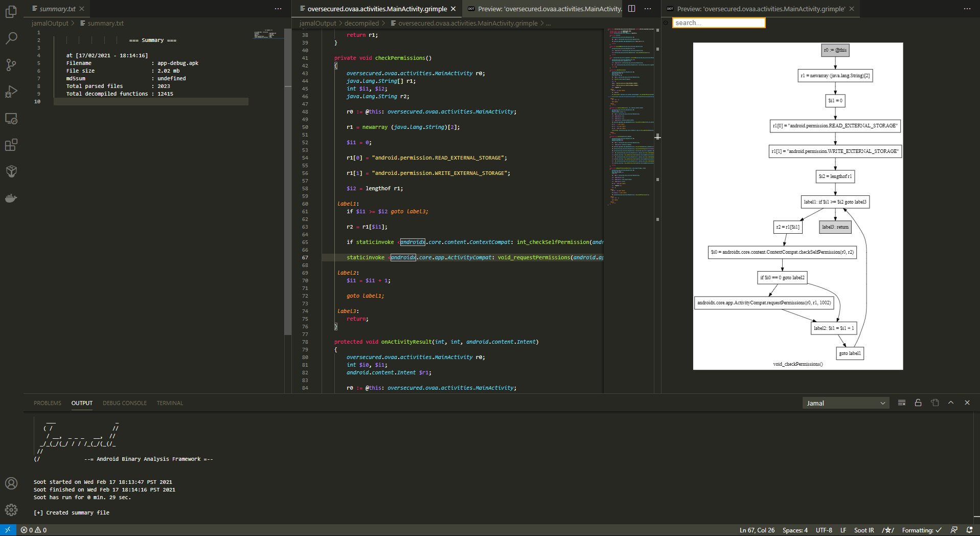The height and width of the screenshot is (536, 980).
Task: Expand the jamalOutput breadcrumb above summary.txt
Action: click(x=50, y=23)
